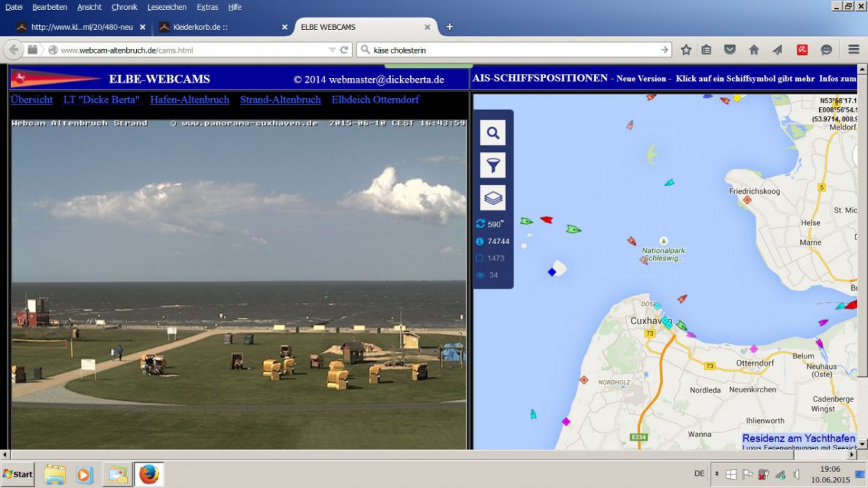The width and height of the screenshot is (868, 488).
Task: Click the red Avira extension icon
Action: click(802, 50)
